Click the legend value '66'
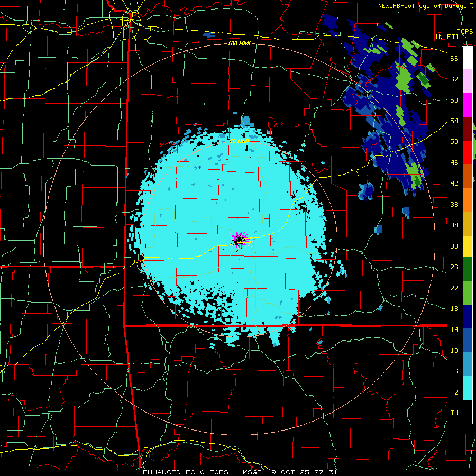This screenshot has width=476, height=476. pos(454,58)
